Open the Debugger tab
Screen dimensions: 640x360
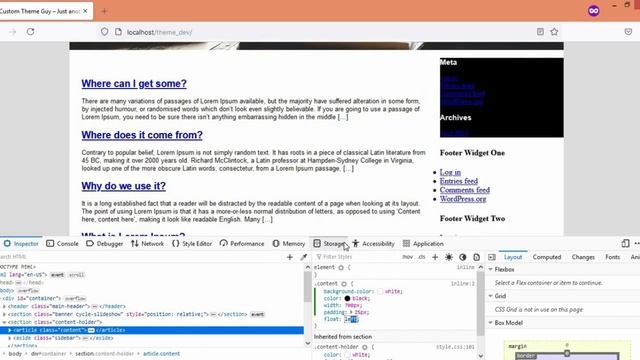tap(104, 244)
